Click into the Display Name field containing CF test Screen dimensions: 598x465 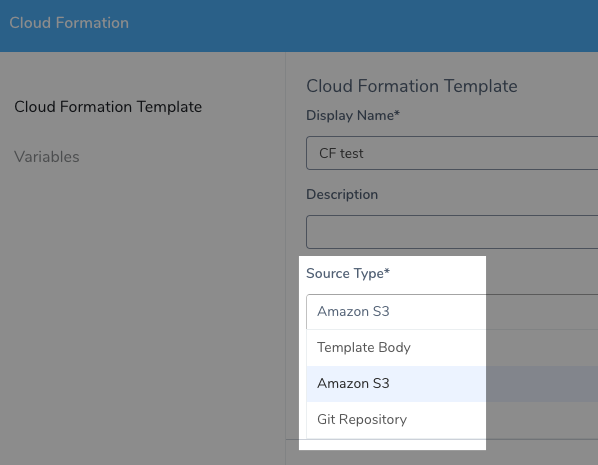coord(452,153)
